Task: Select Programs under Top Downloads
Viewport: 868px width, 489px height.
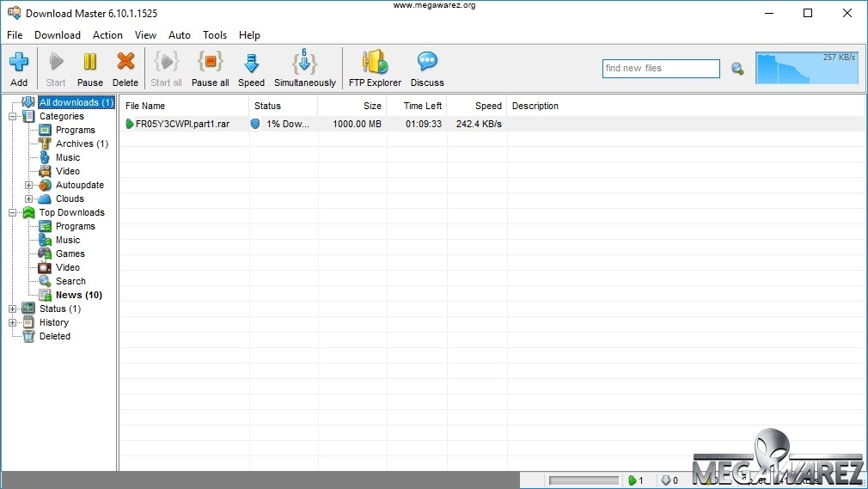Action: 76,227
